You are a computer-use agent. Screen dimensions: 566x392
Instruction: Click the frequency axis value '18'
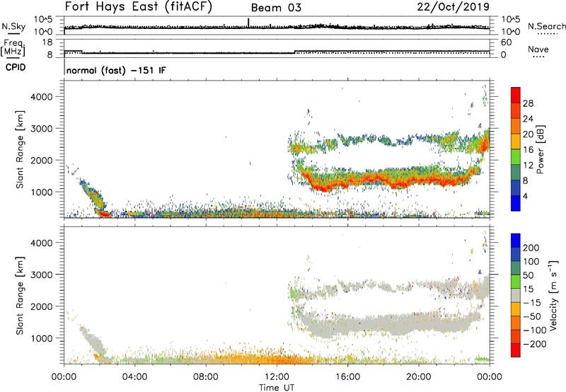pos(47,42)
